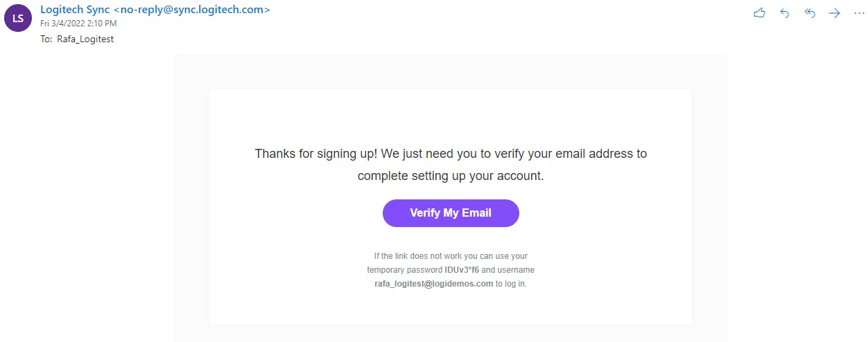The width and height of the screenshot is (868, 342).
Task: Click the "Thanks for signing up!" text line
Action: coord(451,154)
